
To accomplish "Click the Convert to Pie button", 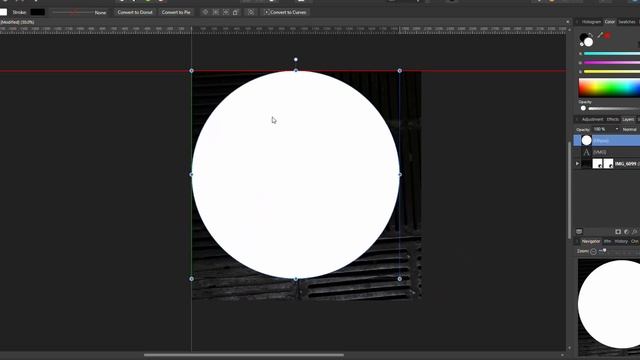I will coord(176,12).
